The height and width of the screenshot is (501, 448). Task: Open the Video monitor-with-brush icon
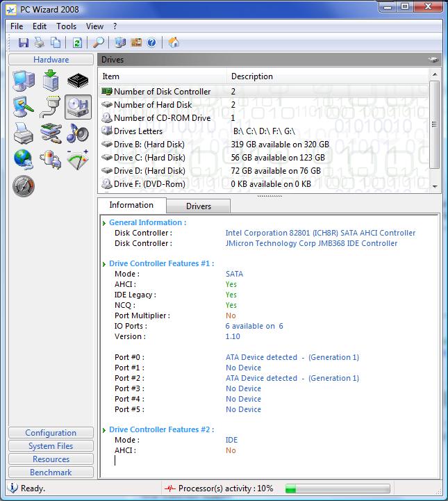[x=24, y=107]
